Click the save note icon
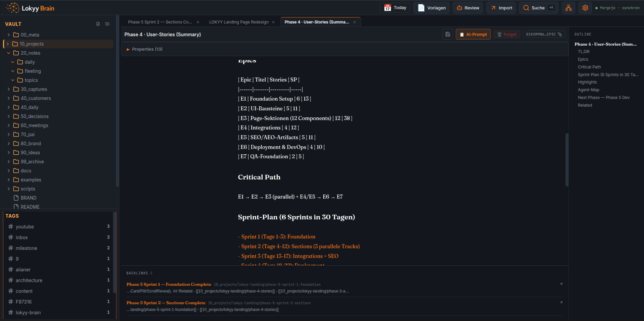 [x=448, y=34]
